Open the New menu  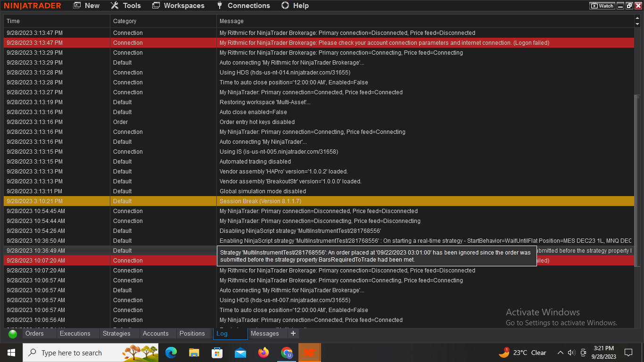point(86,6)
